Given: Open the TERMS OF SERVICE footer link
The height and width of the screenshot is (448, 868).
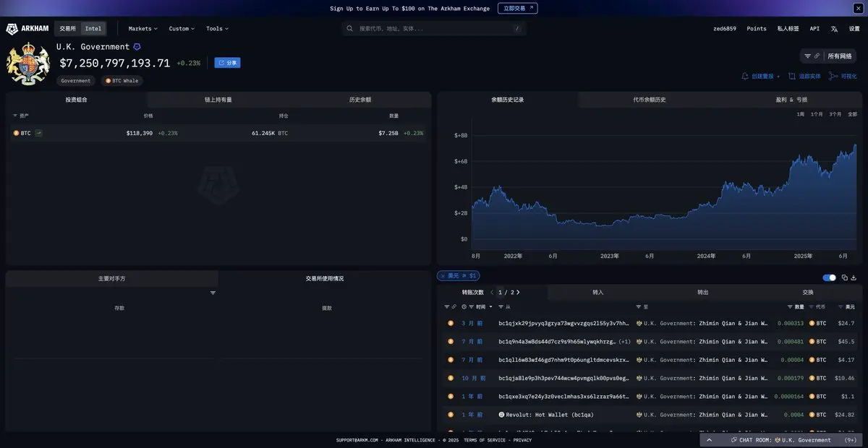Looking at the screenshot, I should pos(485,440).
